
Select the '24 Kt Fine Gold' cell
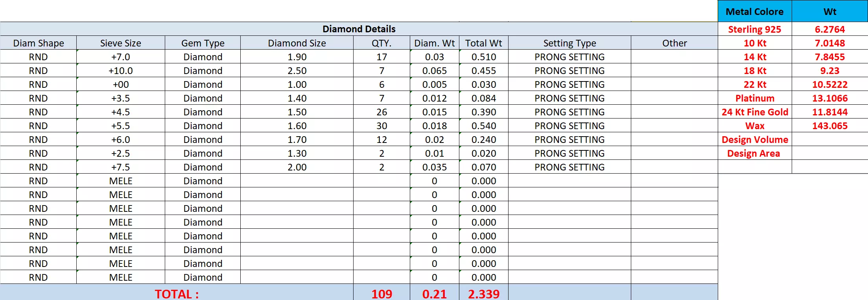pos(755,112)
